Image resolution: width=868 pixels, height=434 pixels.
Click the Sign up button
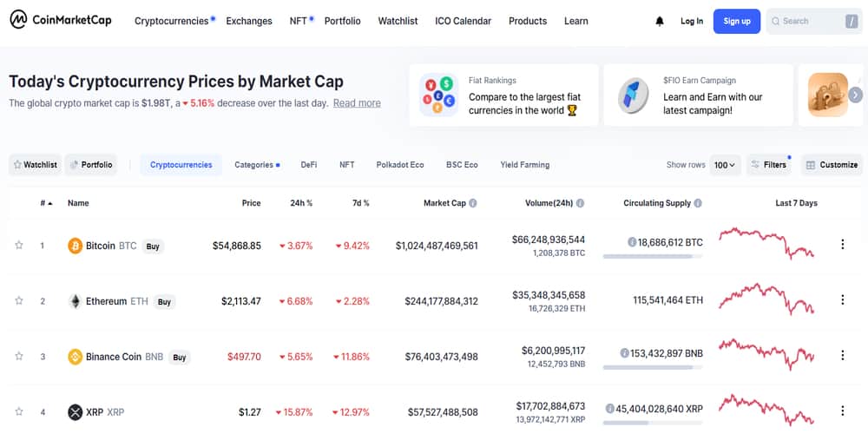point(736,21)
